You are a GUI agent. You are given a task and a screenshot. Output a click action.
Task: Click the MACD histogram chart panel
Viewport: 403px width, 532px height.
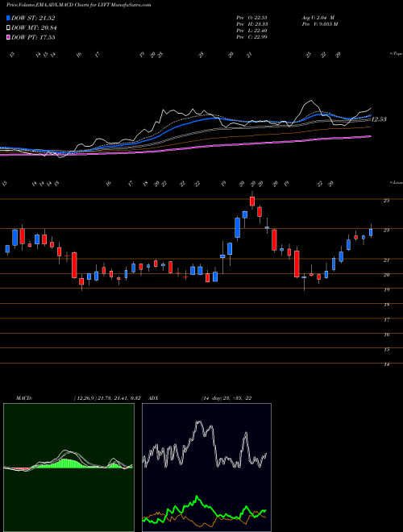(69, 468)
